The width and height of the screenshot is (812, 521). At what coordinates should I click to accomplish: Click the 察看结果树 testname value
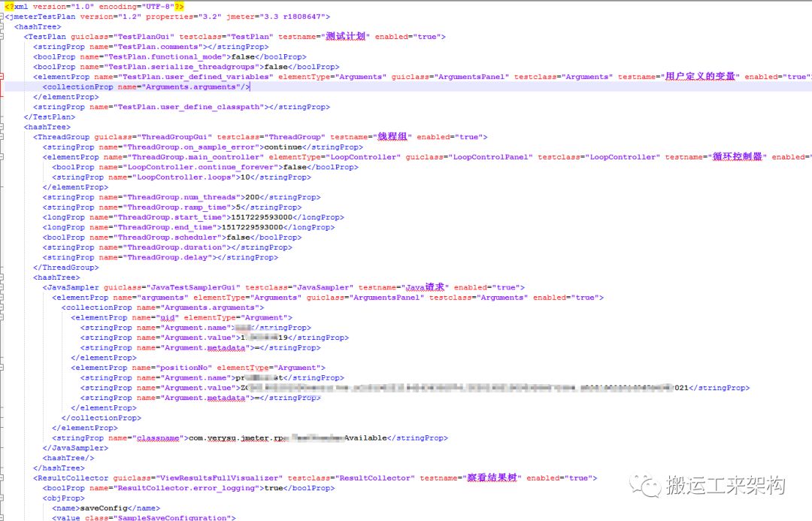492,477
